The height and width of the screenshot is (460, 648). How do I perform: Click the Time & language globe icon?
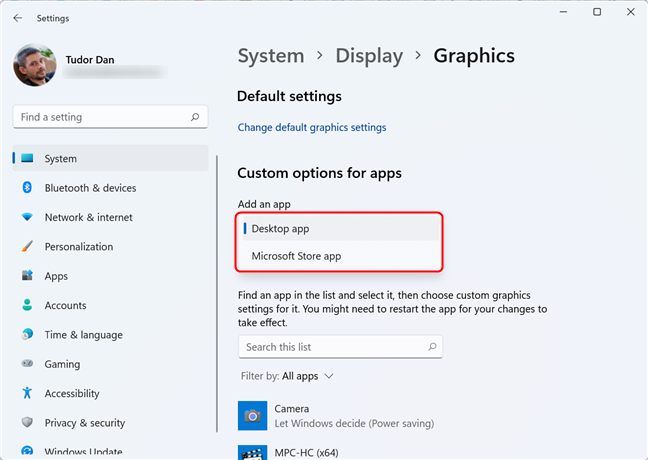coord(27,334)
